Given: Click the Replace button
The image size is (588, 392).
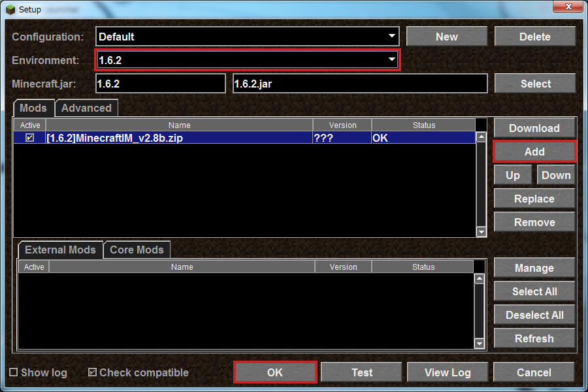Looking at the screenshot, I should pos(534,199).
